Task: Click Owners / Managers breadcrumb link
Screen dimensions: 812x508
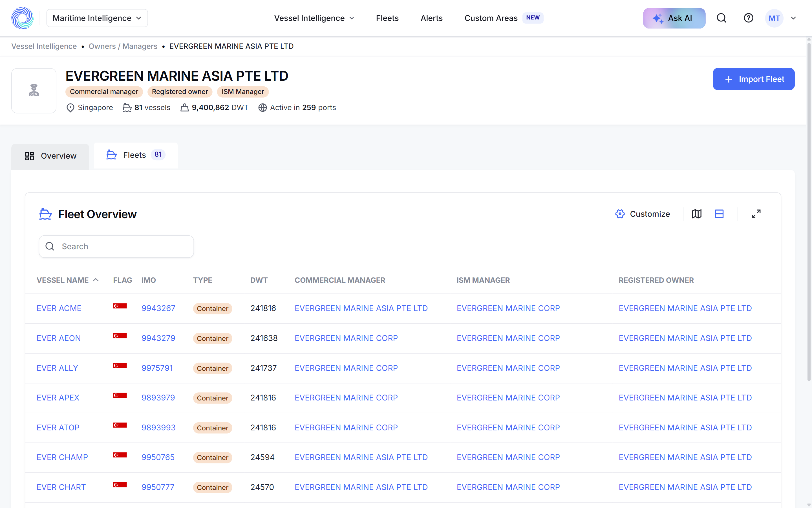Action: tap(123, 46)
